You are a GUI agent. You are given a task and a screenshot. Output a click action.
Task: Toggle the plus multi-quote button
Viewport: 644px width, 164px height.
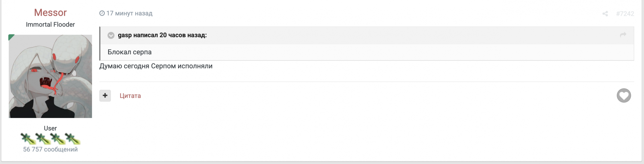[x=105, y=96]
